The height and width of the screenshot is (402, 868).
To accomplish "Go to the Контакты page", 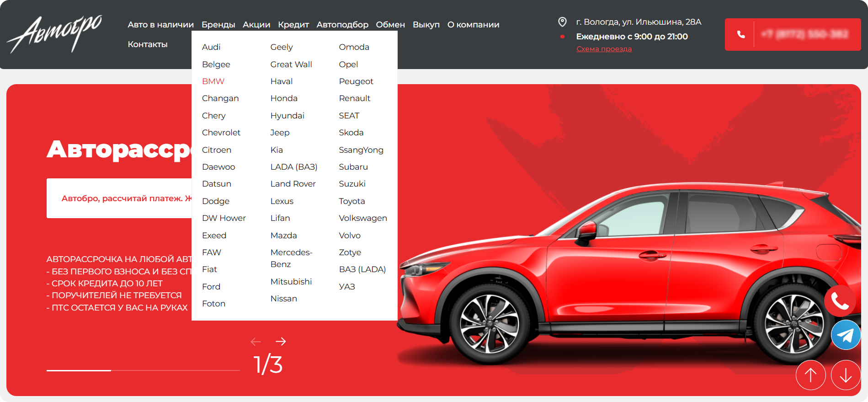I will [148, 44].
